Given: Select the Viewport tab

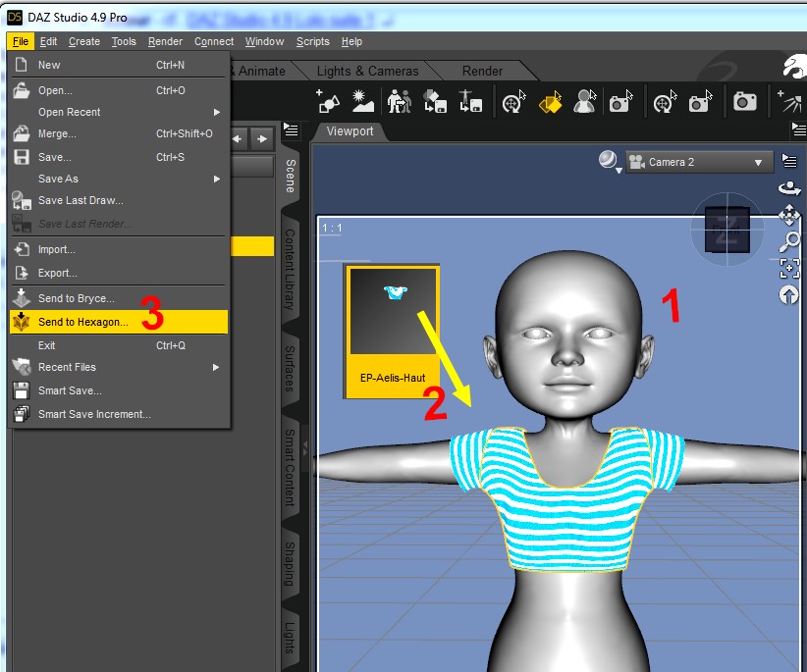Looking at the screenshot, I should pyautogui.click(x=350, y=131).
